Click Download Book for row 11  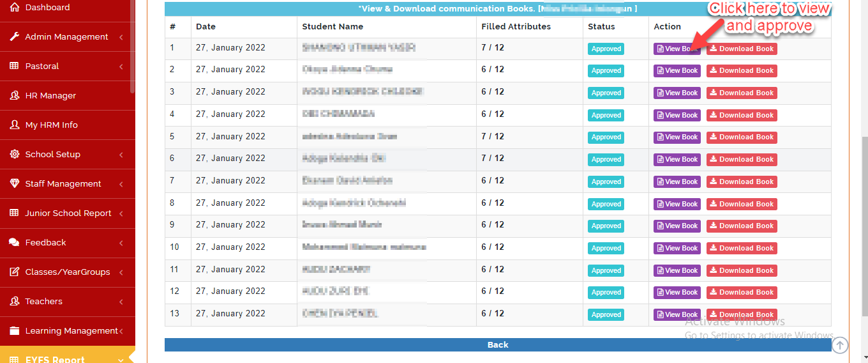coord(742,271)
